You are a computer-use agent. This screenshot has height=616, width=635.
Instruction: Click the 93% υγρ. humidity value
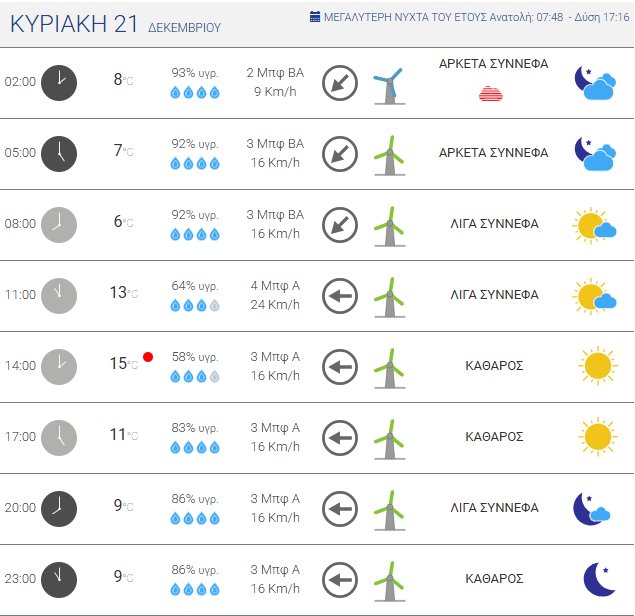tap(195, 72)
